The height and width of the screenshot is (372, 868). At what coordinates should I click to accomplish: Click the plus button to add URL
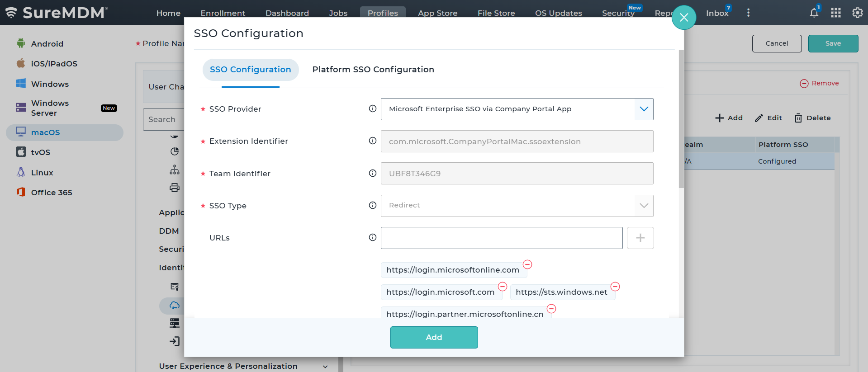(x=640, y=238)
